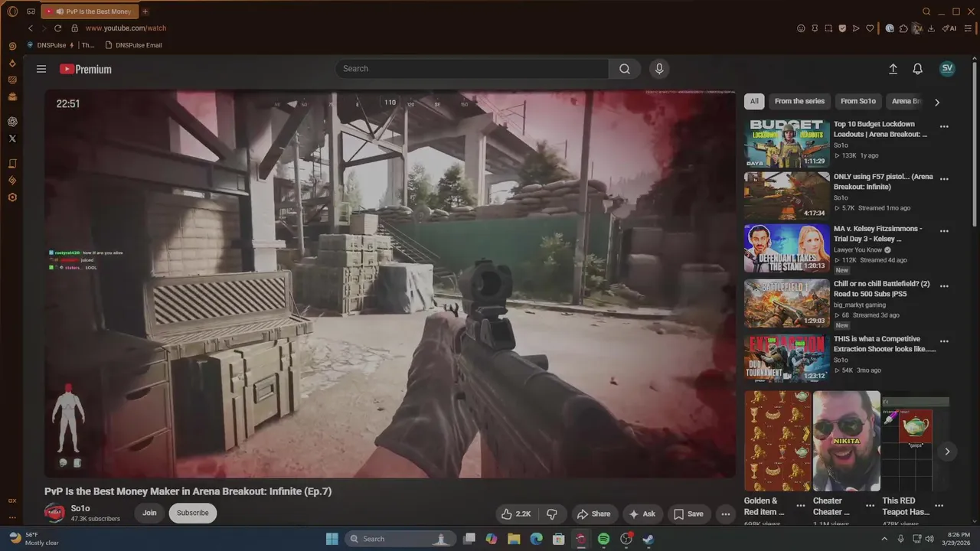Click Opera send/flow arrow icon

(x=856, y=28)
